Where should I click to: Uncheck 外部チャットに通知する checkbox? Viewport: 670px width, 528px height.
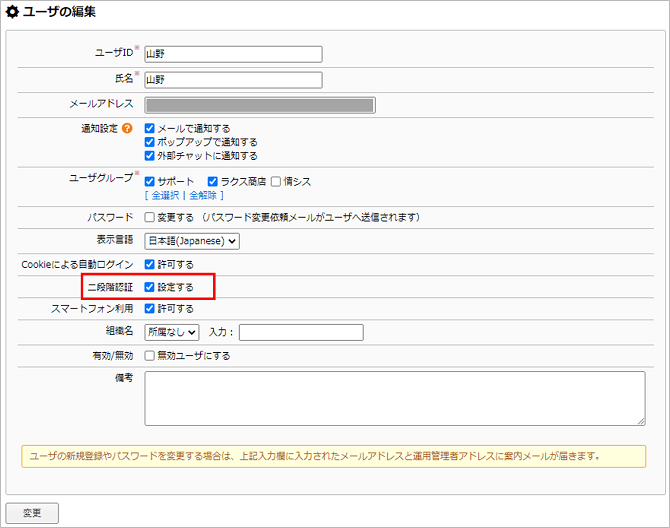149,155
